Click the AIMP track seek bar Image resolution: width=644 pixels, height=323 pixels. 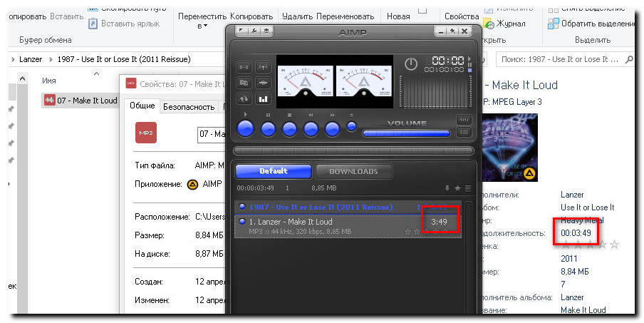[353, 150]
